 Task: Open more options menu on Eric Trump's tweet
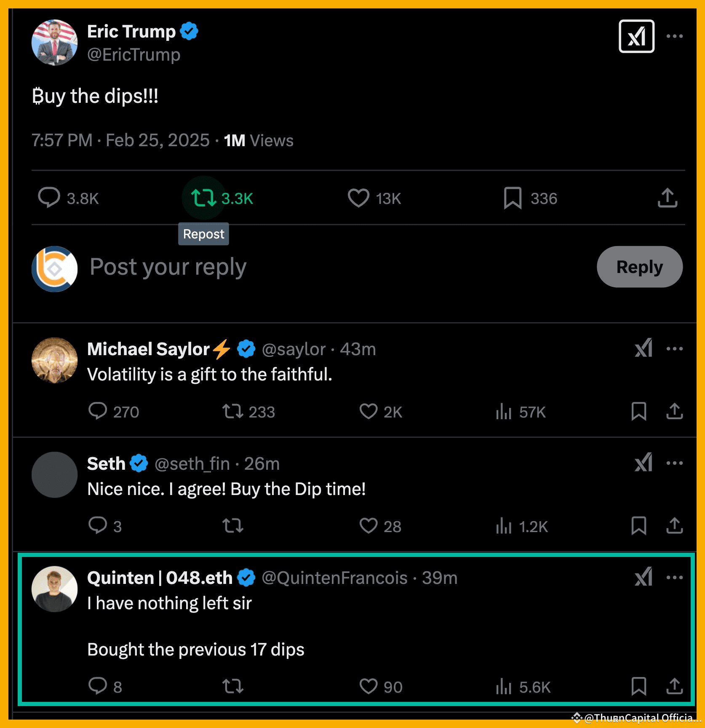(676, 37)
